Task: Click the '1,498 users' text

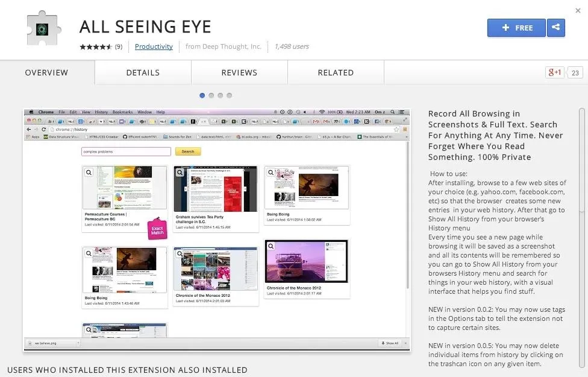Action: 292,46
